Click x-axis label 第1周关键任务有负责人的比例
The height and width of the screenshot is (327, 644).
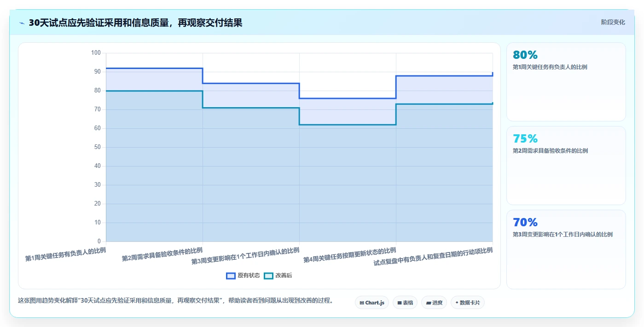click(65, 255)
